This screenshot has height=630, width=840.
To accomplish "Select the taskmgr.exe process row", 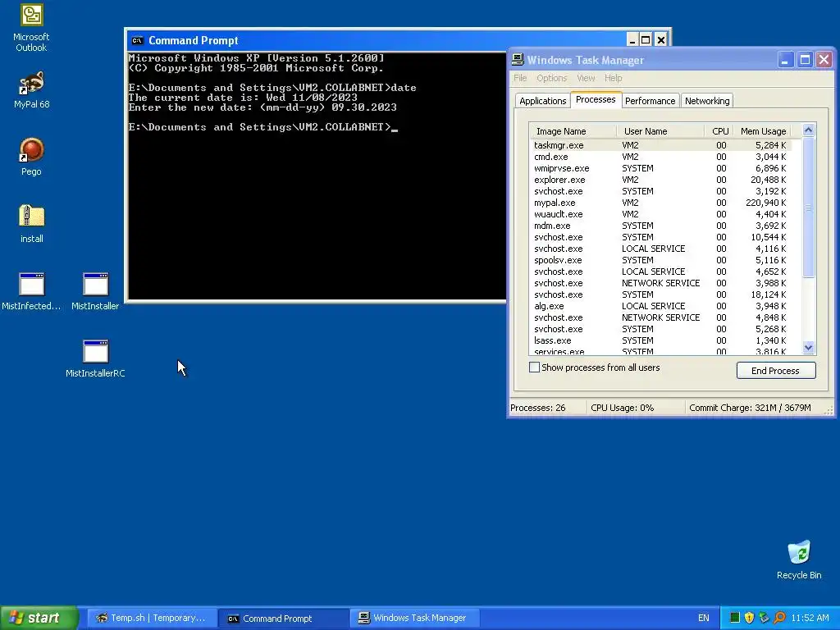I will (660, 145).
